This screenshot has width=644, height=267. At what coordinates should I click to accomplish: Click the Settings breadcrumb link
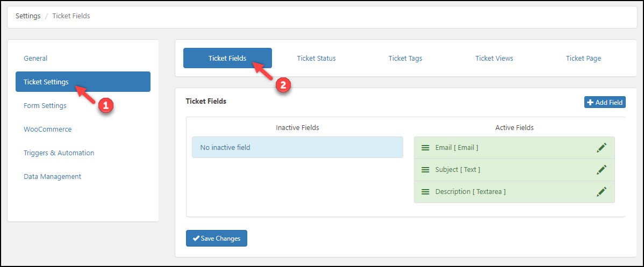pyautogui.click(x=28, y=16)
